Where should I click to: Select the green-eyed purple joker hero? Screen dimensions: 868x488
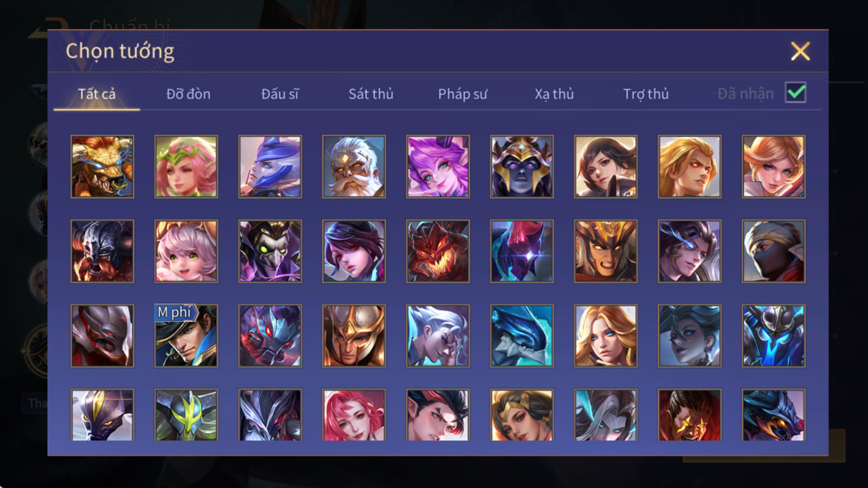270,251
